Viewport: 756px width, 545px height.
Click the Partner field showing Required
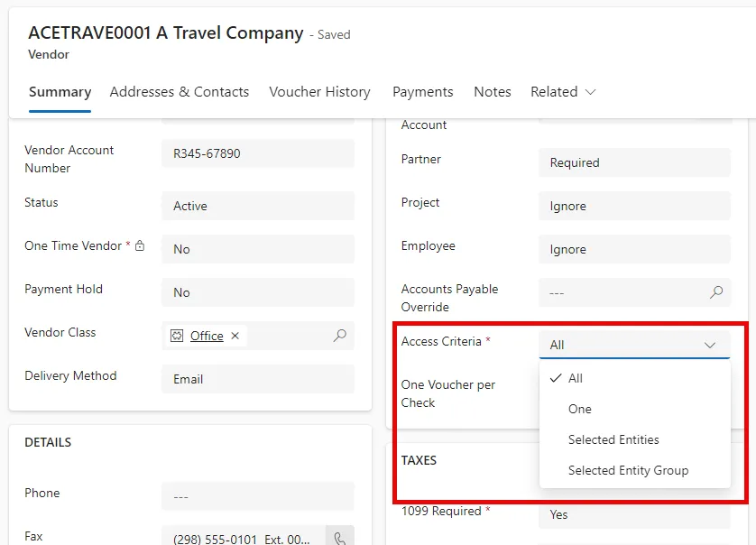tap(634, 162)
